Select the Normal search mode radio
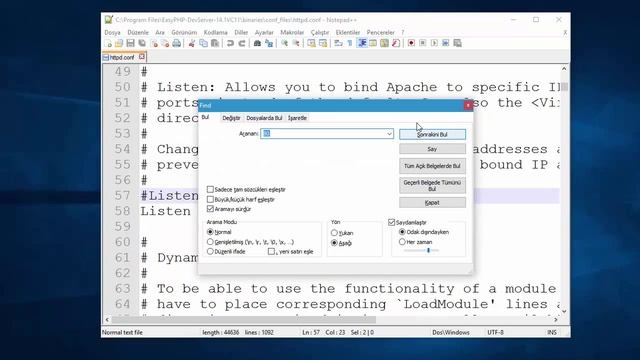 click(x=210, y=232)
